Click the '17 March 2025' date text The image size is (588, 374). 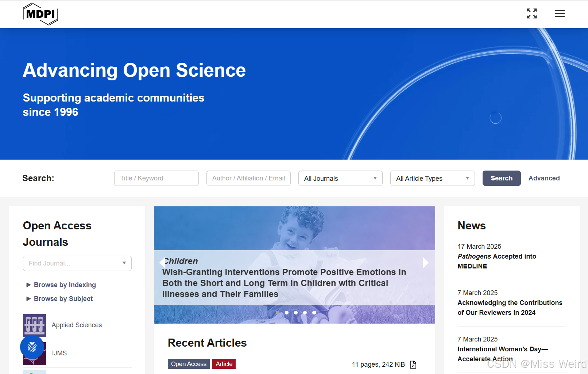coord(479,247)
